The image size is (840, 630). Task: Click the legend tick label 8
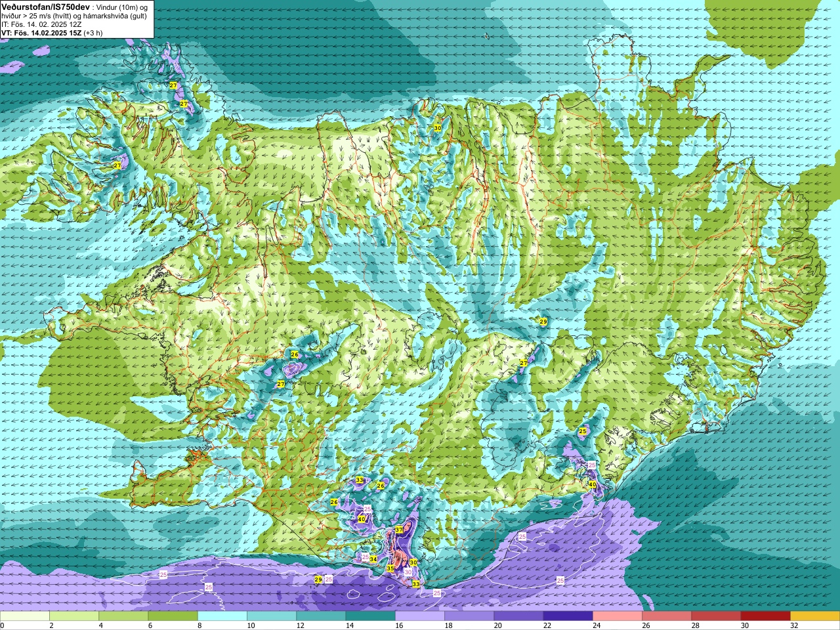199,625
